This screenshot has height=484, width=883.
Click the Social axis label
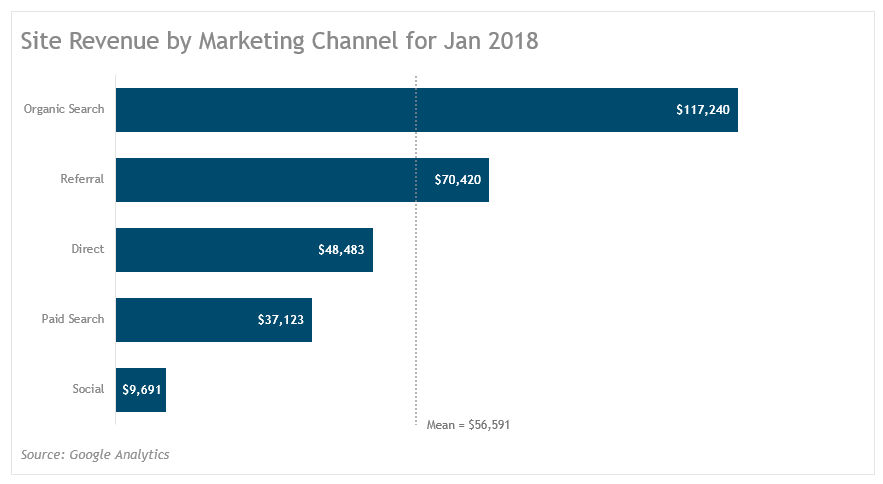88,389
